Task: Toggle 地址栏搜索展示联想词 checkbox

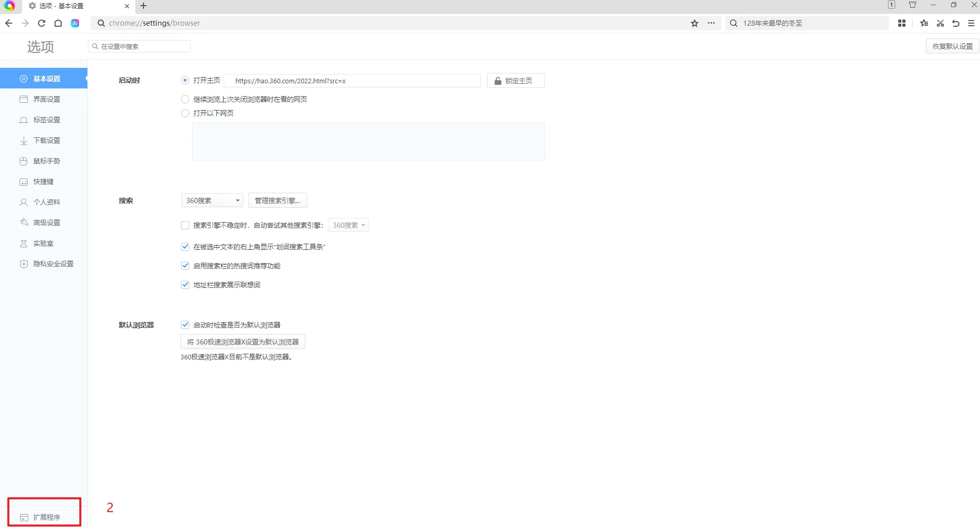Action: coord(185,285)
